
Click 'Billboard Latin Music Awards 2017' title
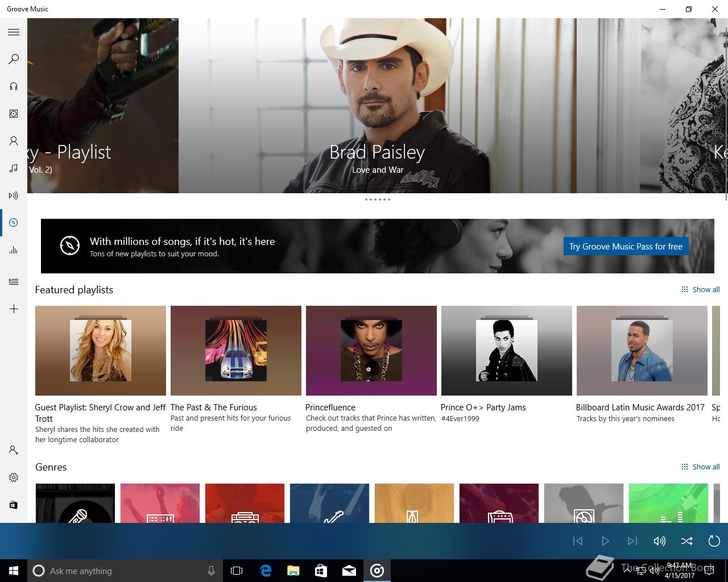(x=640, y=408)
